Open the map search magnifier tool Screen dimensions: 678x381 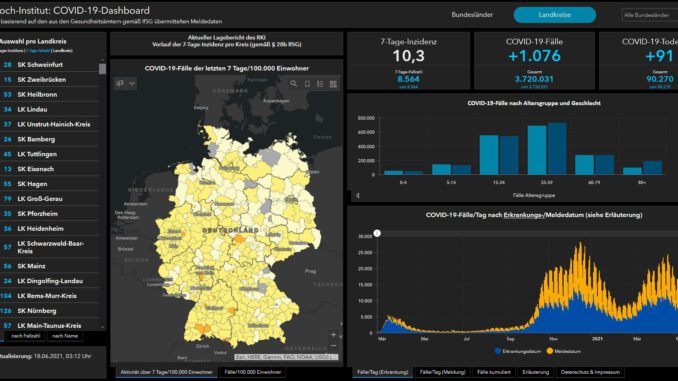[294, 84]
